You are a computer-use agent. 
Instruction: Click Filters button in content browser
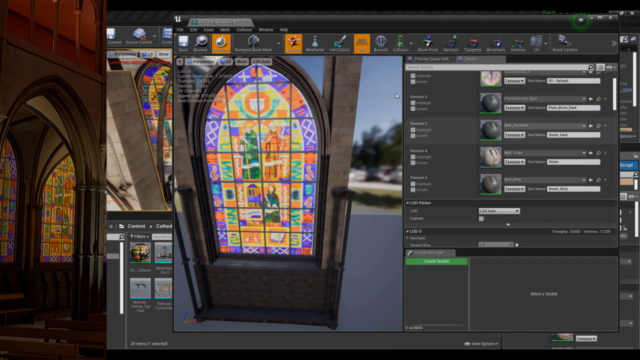139,236
